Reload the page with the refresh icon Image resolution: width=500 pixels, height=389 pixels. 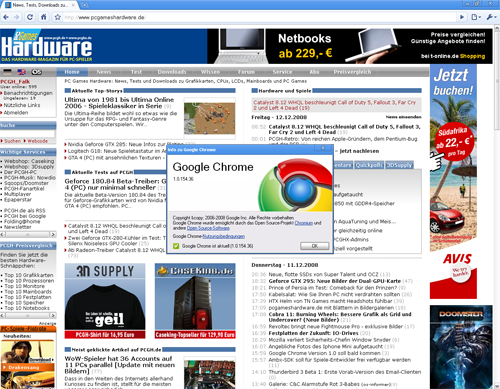[x=30, y=17]
